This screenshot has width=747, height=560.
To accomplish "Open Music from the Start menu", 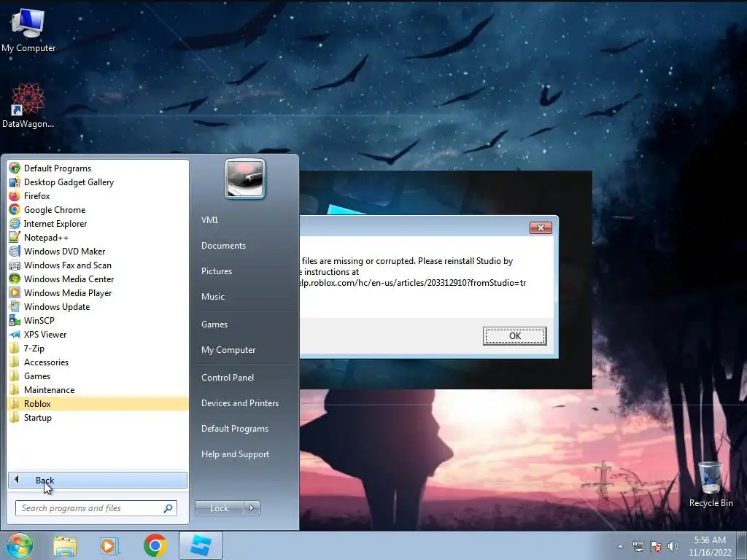I will click(212, 296).
